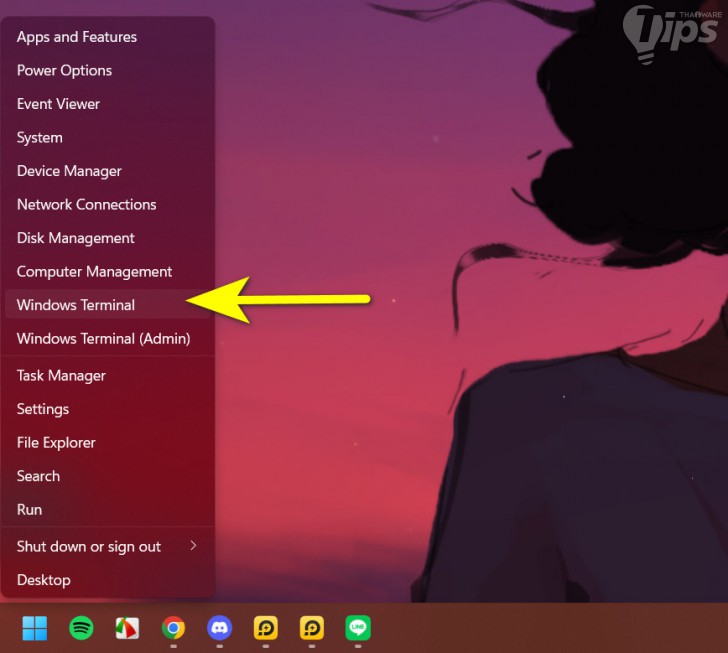
Task: Choose Desktop from the menu
Action: click(x=108, y=580)
